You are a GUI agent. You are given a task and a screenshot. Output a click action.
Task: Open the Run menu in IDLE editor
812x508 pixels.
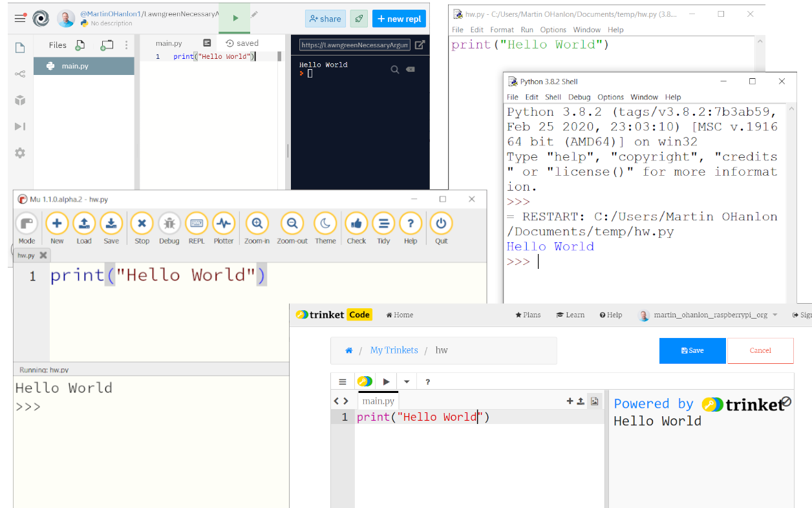(527, 30)
